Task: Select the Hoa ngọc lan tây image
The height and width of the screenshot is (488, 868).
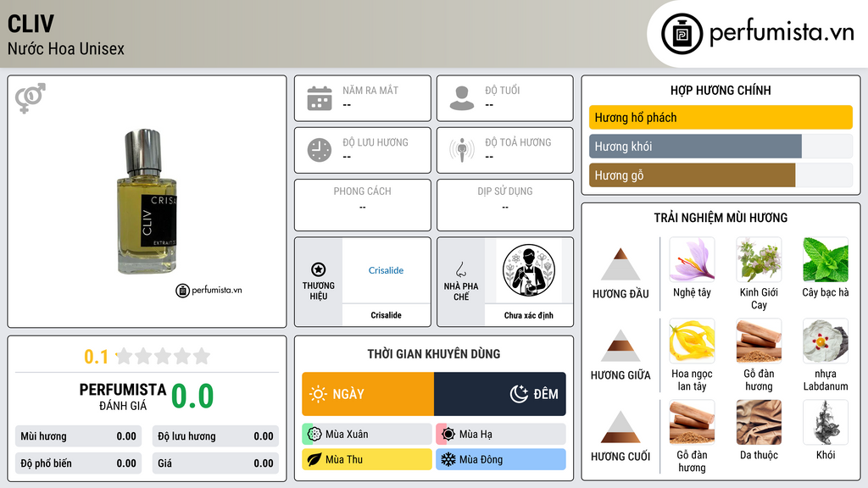Action: pyautogui.click(x=692, y=341)
